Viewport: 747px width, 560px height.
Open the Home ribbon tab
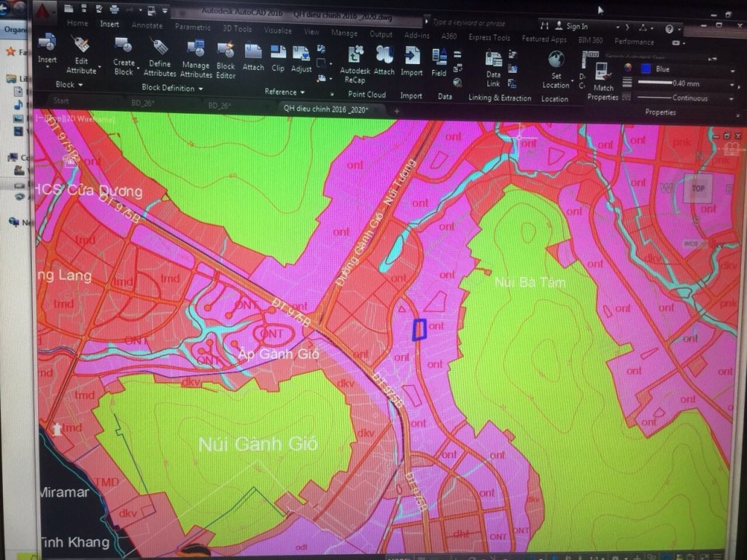pos(77,23)
